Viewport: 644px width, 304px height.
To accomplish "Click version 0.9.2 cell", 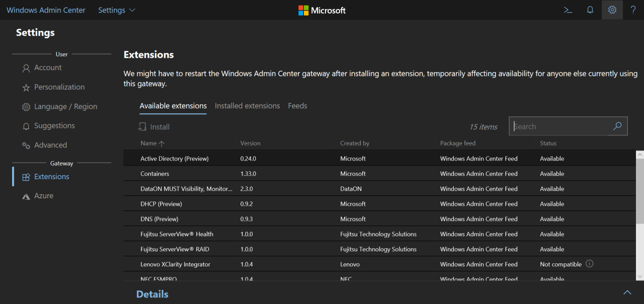I will pos(247,204).
